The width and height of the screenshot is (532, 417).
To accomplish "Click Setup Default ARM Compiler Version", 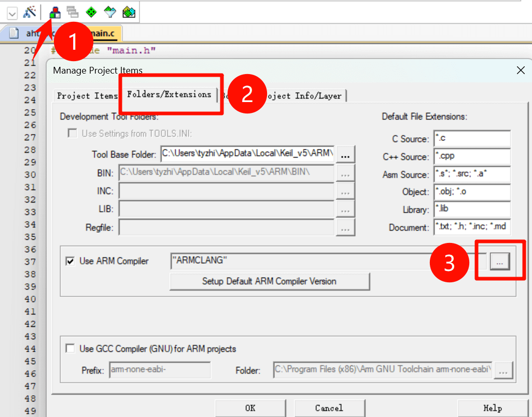I will tap(269, 281).
